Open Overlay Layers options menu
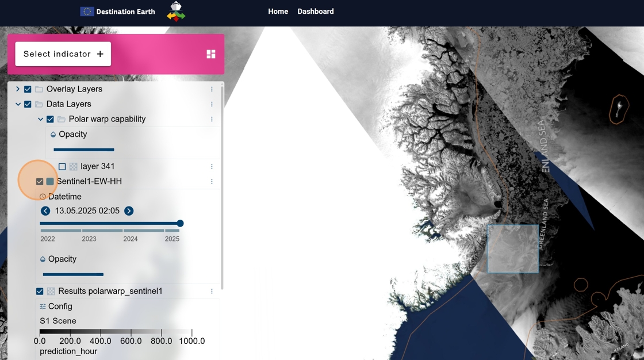Image resolution: width=644 pixels, height=360 pixels. point(212,89)
